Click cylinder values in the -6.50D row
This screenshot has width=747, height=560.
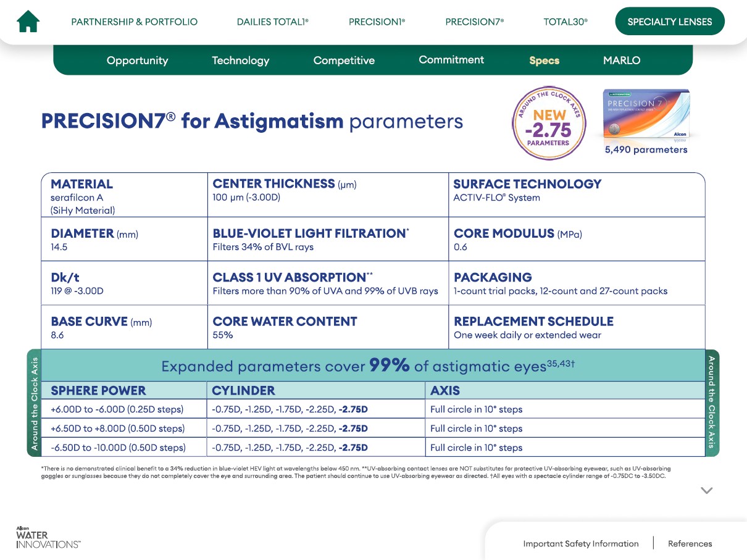coord(290,448)
